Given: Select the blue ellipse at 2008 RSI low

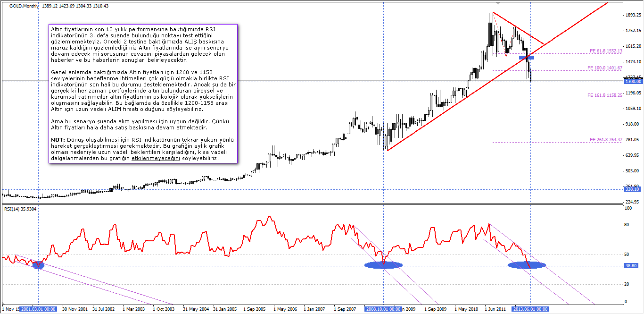Looking at the screenshot, I should coord(383,265).
